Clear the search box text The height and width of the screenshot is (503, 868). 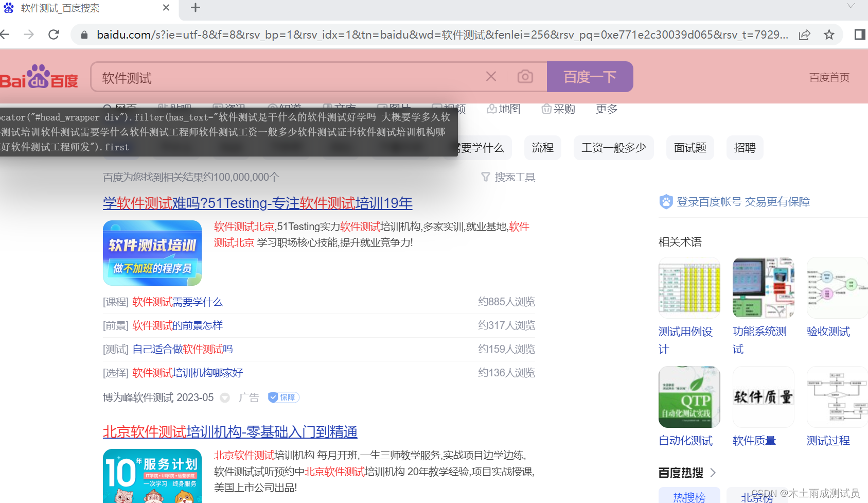pyautogui.click(x=491, y=77)
